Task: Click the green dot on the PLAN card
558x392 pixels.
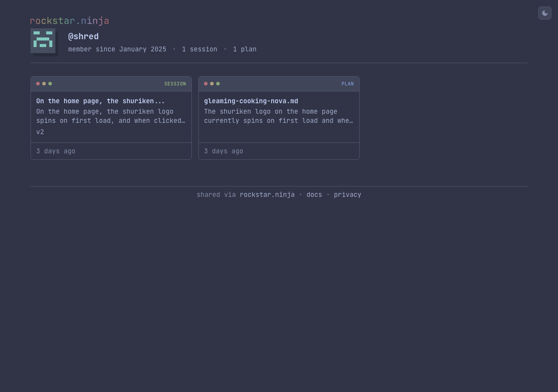Action: pyautogui.click(x=218, y=84)
